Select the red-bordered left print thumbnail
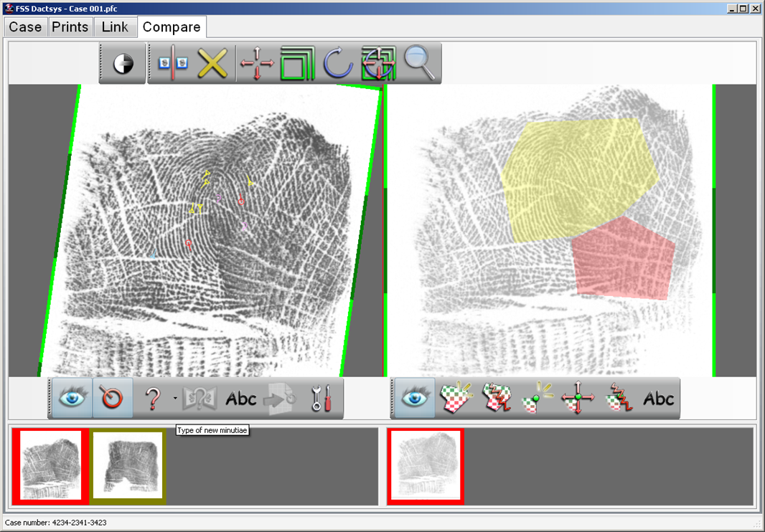 (x=50, y=466)
